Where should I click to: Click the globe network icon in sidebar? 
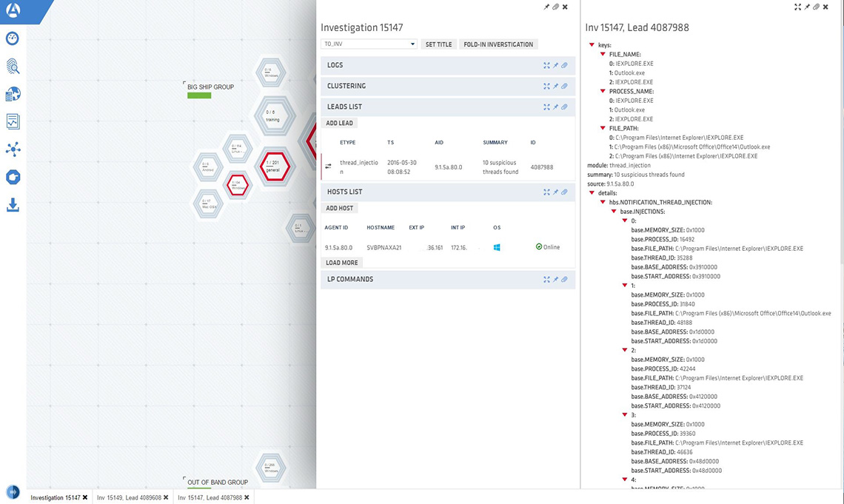(13, 94)
